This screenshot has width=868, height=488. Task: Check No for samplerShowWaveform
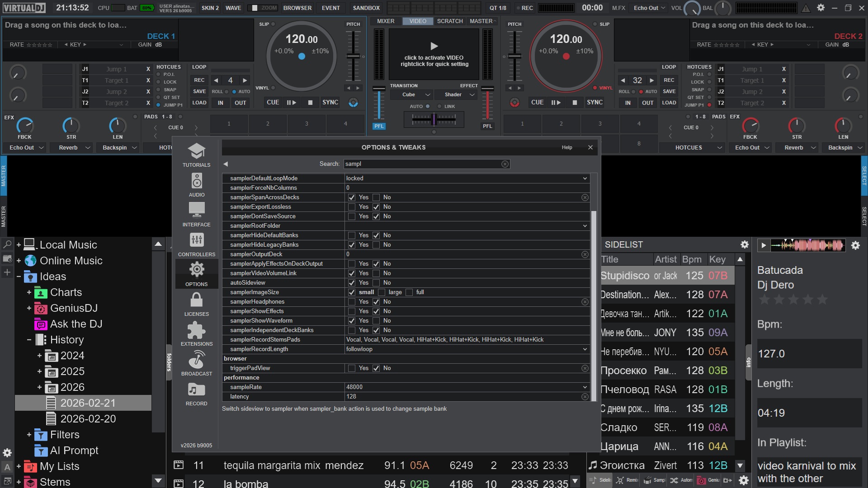tap(376, 321)
